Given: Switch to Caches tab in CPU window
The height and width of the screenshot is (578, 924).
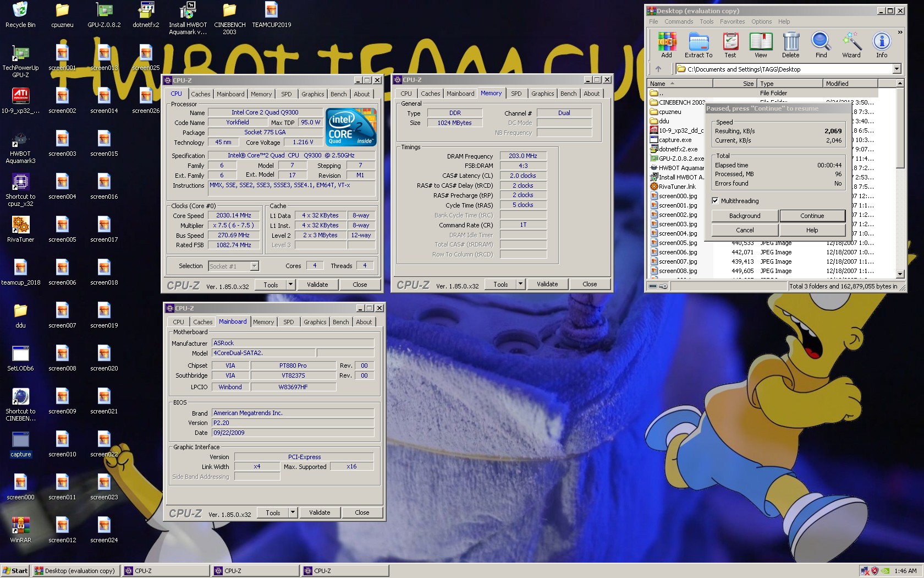Looking at the screenshot, I should pyautogui.click(x=200, y=94).
